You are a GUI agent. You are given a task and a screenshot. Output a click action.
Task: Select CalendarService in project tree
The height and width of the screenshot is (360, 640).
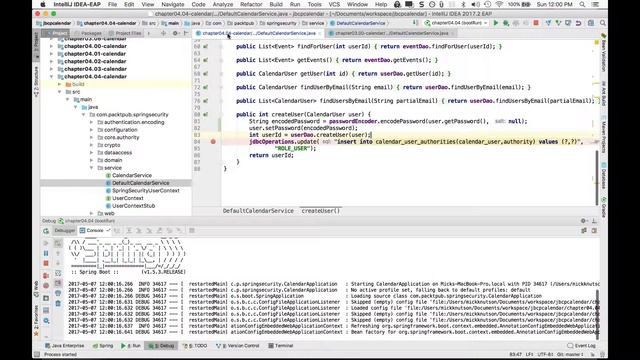[x=131, y=175]
